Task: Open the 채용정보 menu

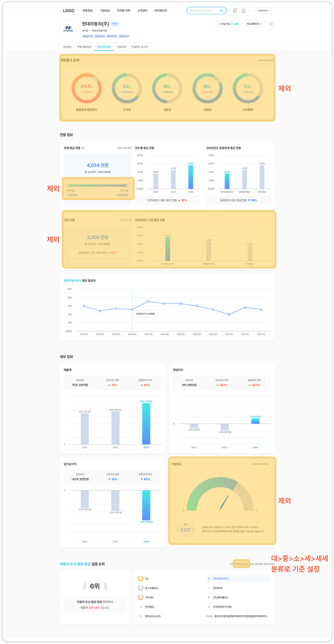Action: pyautogui.click(x=88, y=11)
